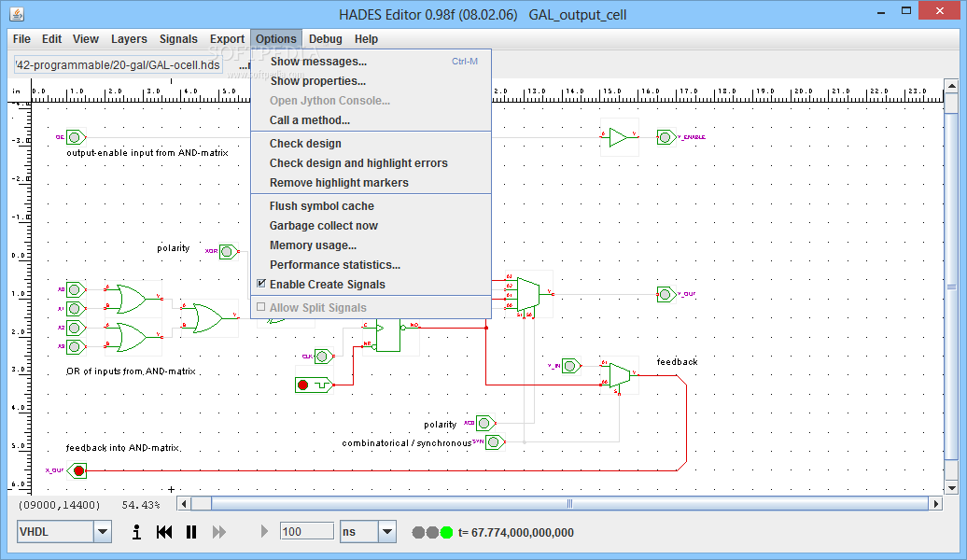Image resolution: width=967 pixels, height=560 pixels.
Task: Click the Y_OUT output pin
Action: click(x=666, y=294)
